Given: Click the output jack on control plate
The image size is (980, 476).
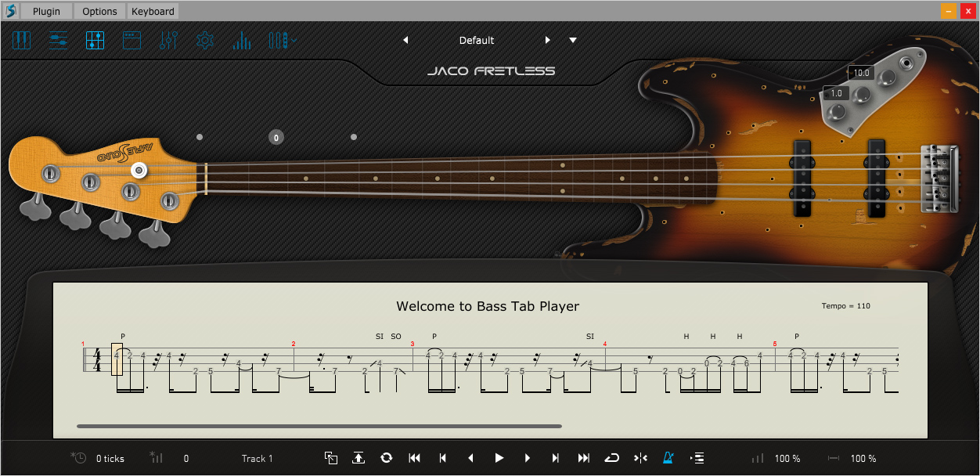Looking at the screenshot, I should (908, 63).
